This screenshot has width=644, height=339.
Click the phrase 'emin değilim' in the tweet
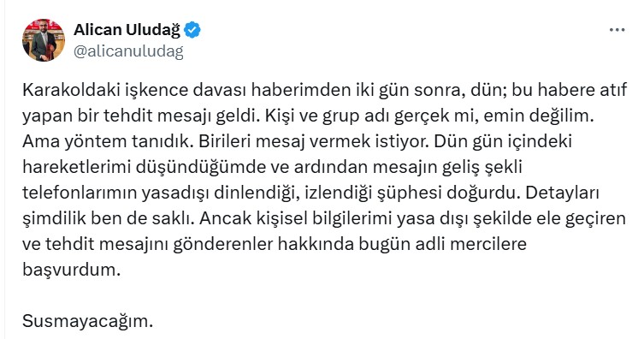coord(539,116)
